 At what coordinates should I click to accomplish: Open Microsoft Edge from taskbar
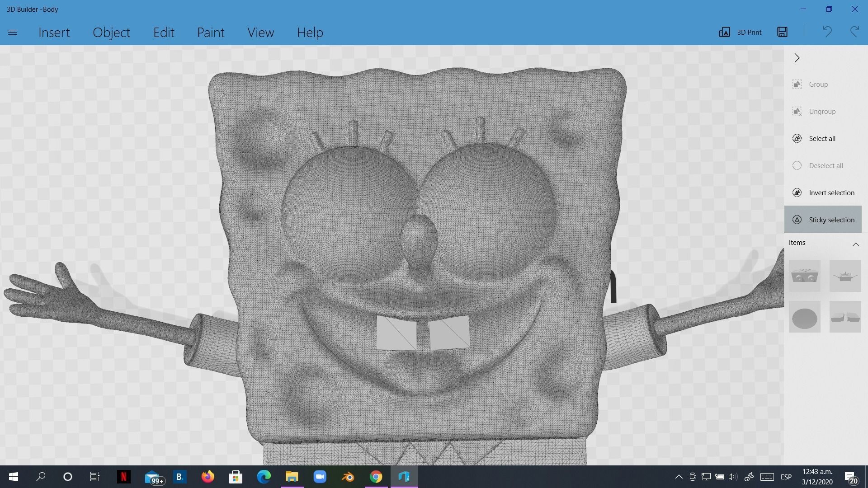point(264,477)
